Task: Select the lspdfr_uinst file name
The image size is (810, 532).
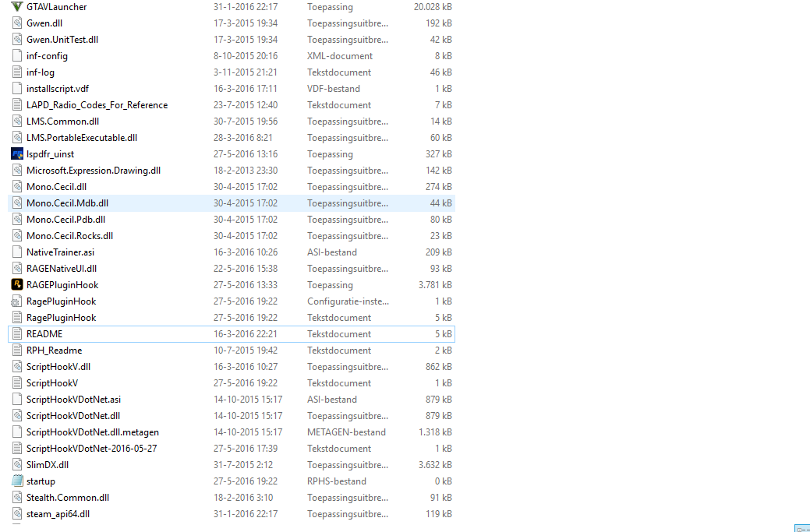Action: click(50, 153)
